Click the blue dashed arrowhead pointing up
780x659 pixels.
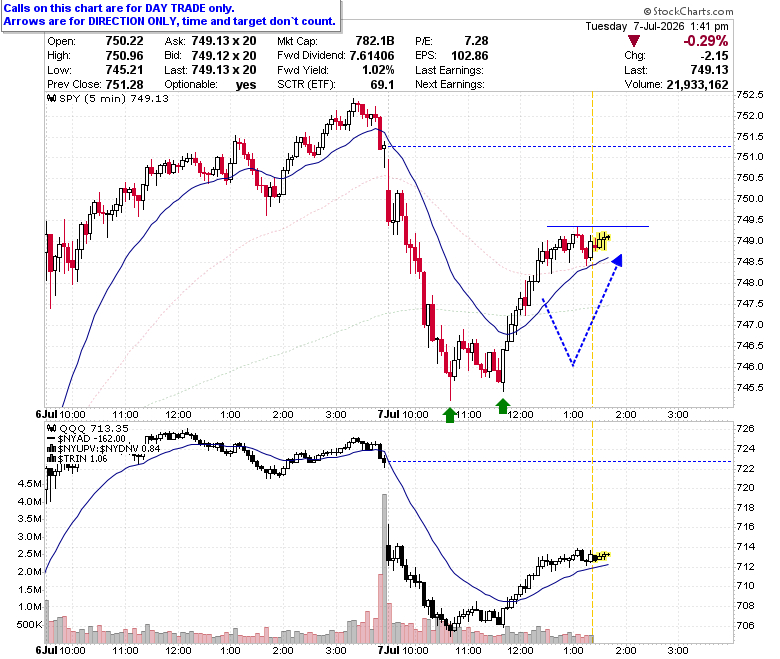tap(617, 260)
